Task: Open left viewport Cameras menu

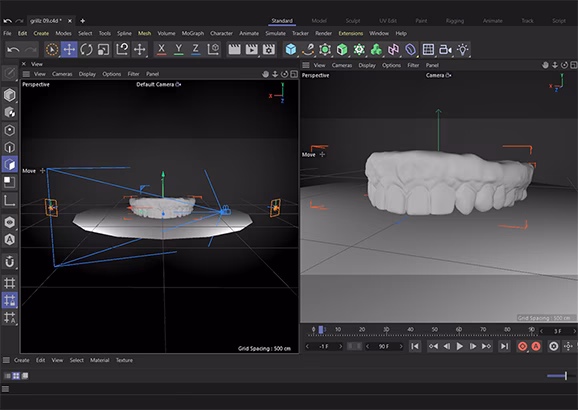Action: tap(62, 74)
